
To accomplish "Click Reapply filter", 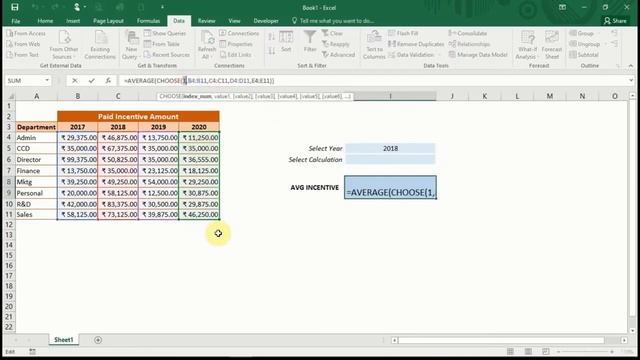I will pos(336,44).
